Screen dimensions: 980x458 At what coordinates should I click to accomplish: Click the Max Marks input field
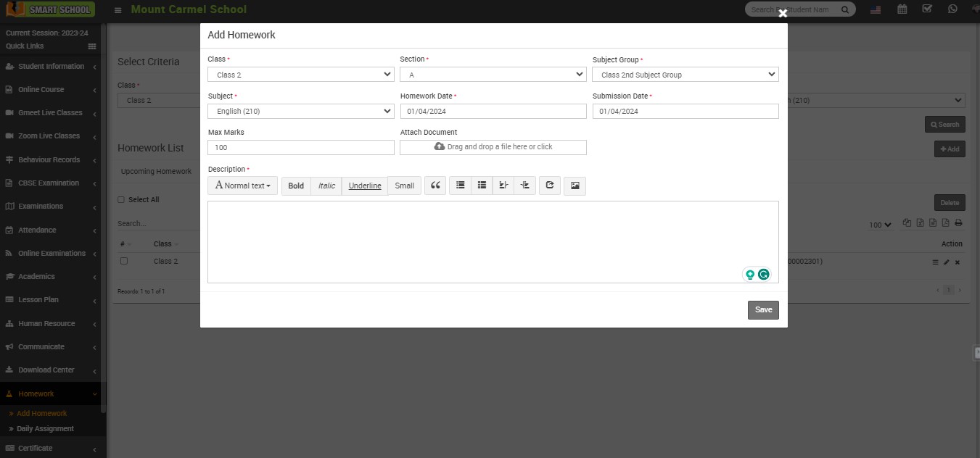point(300,147)
